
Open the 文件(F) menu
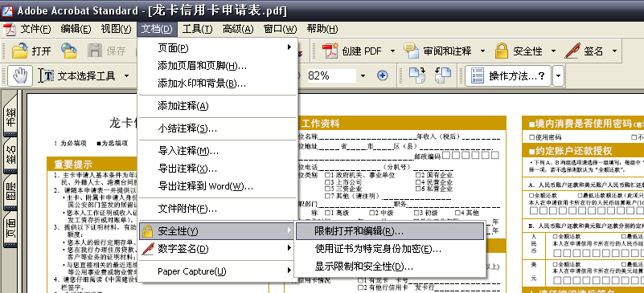tap(36, 29)
